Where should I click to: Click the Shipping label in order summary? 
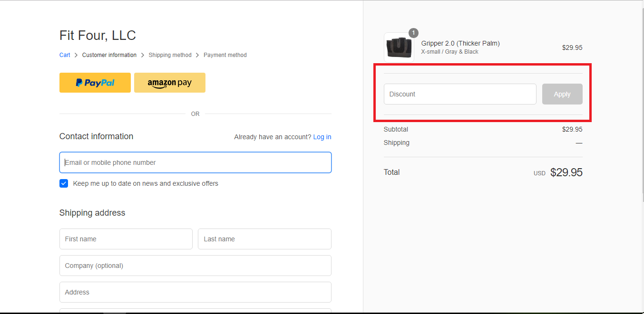[x=397, y=143]
